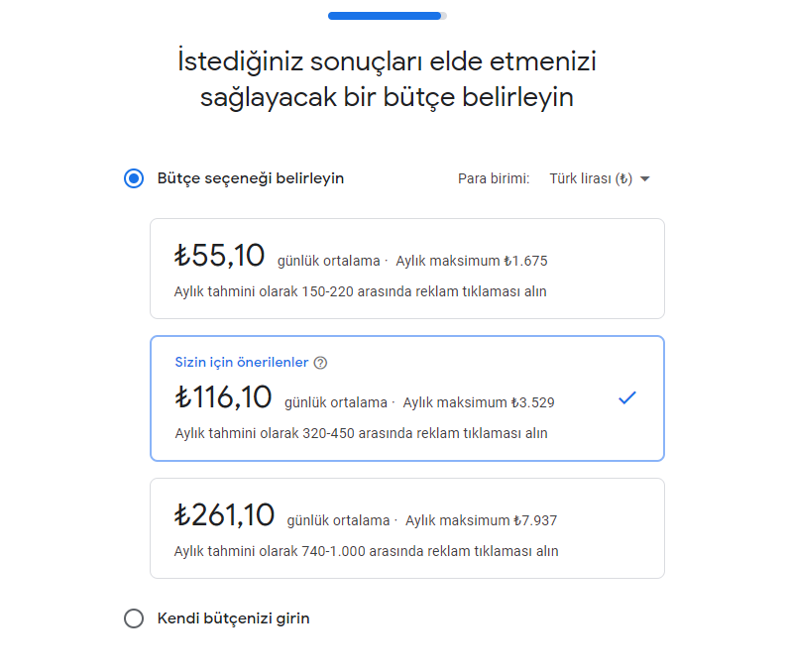
Task: Select the Bütçe seçeneği belirleyin radio button
Action: [134, 178]
